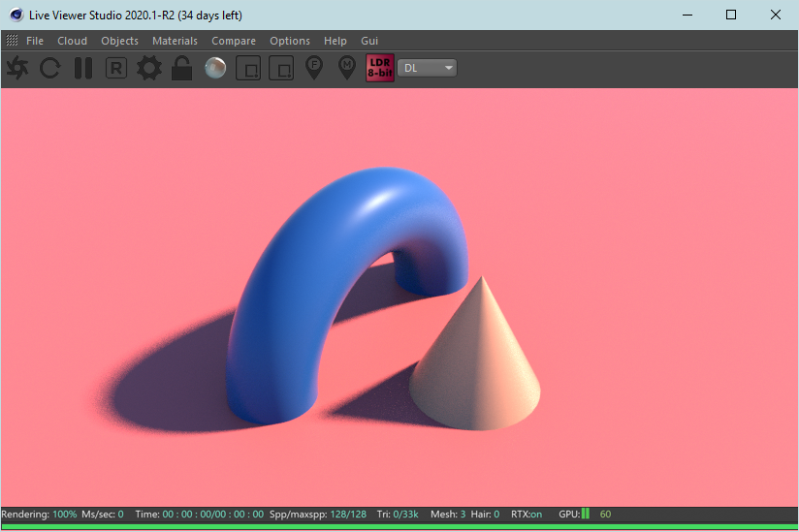Screen dimensions: 799x532
Task: Activate the pick material M pin icon
Action: click(x=347, y=68)
